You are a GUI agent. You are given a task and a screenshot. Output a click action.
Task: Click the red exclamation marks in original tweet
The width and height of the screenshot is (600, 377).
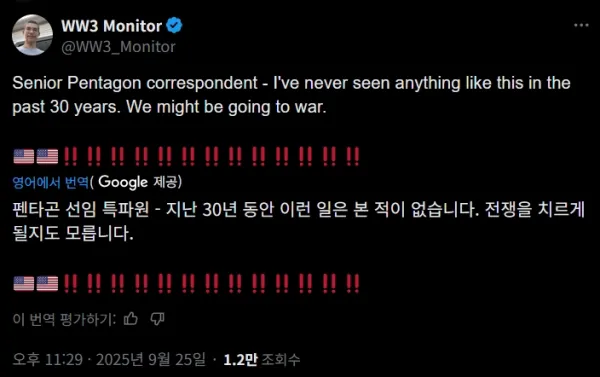pos(212,156)
